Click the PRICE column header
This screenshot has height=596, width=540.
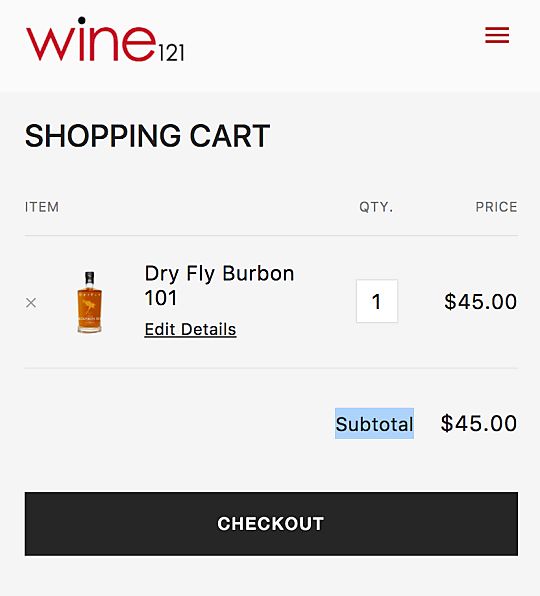click(496, 207)
